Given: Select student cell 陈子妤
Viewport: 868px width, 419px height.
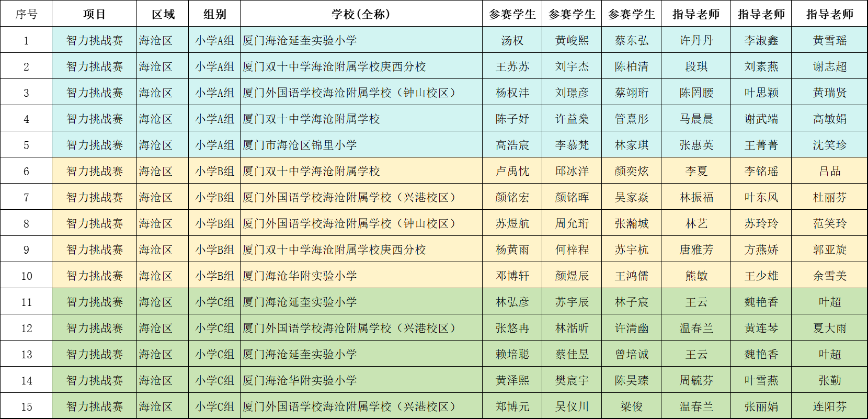Looking at the screenshot, I should click(512, 119).
